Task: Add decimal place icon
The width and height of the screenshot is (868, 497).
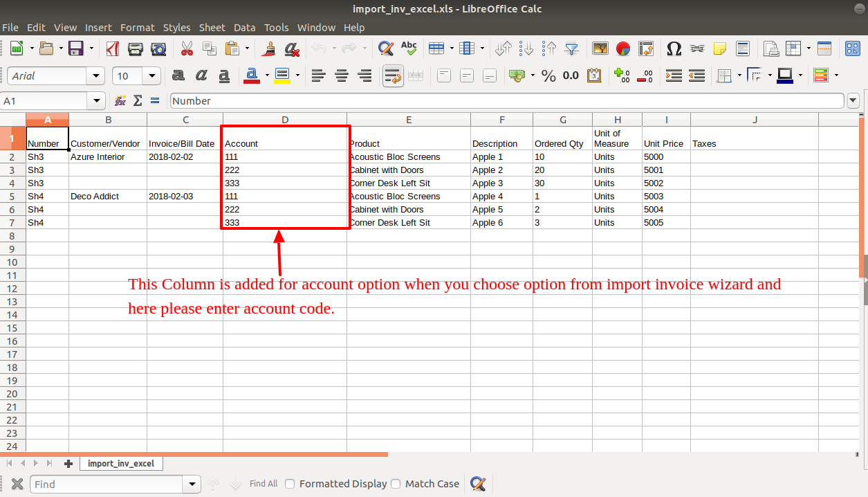Action: [622, 75]
